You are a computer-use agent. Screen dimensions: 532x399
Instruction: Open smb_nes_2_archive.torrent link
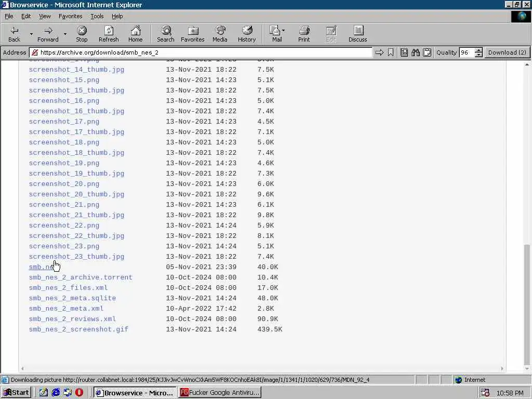point(81,277)
